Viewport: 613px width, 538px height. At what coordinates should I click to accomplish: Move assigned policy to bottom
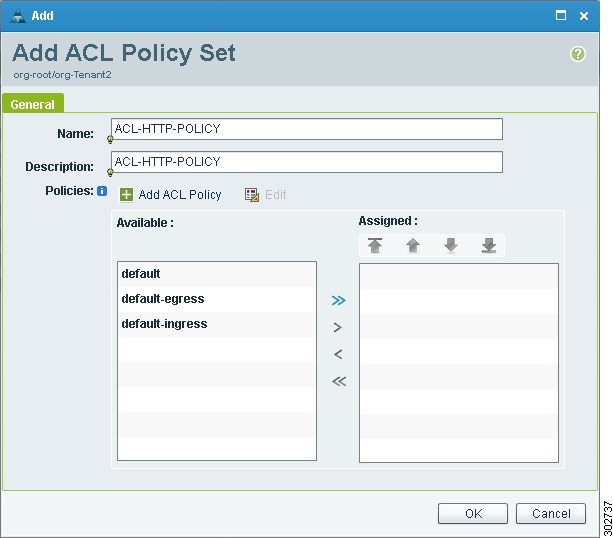click(x=489, y=246)
